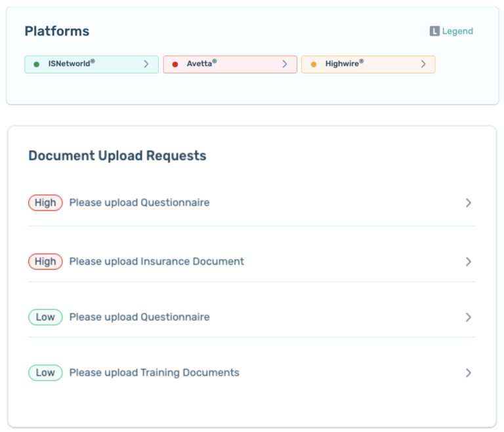The image size is (504, 432).
Task: Open the Avetta platform label
Action: click(201, 64)
